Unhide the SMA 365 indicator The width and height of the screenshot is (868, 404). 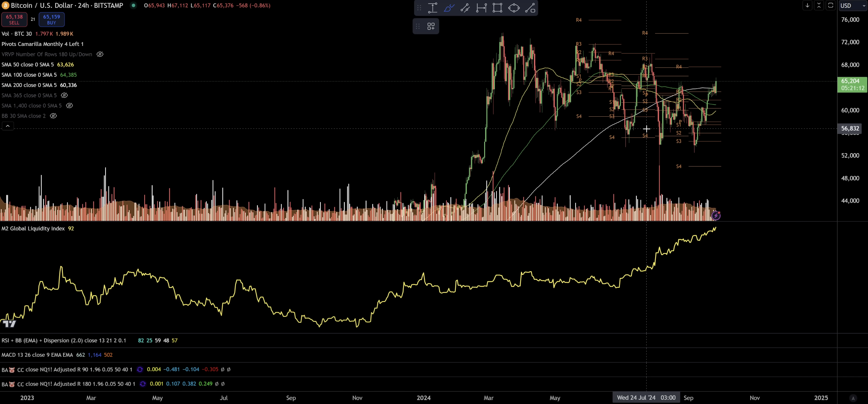64,95
